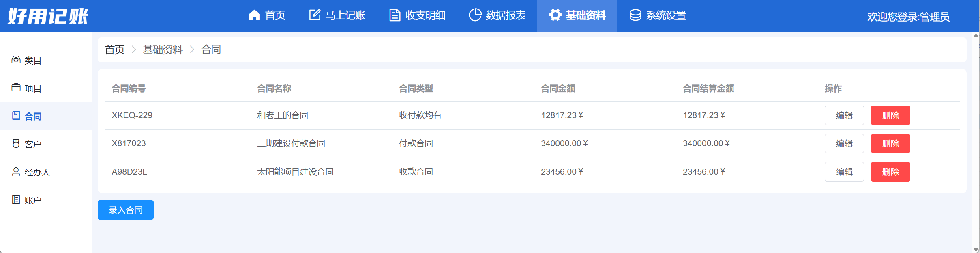Click the 账户 ledger icon

[16, 200]
